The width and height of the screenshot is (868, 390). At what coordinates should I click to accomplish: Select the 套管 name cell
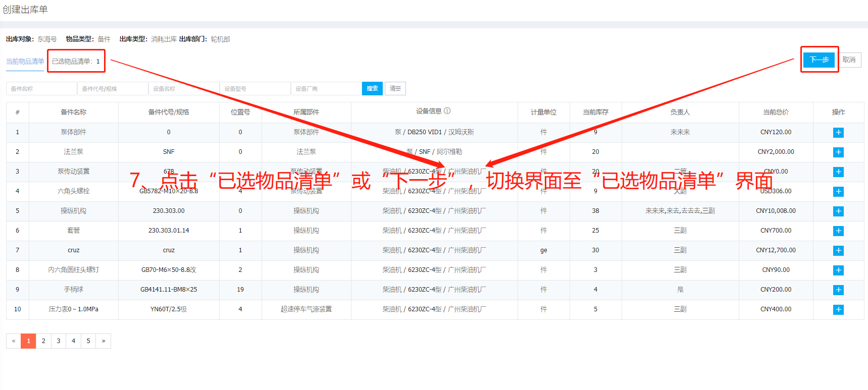click(x=74, y=231)
